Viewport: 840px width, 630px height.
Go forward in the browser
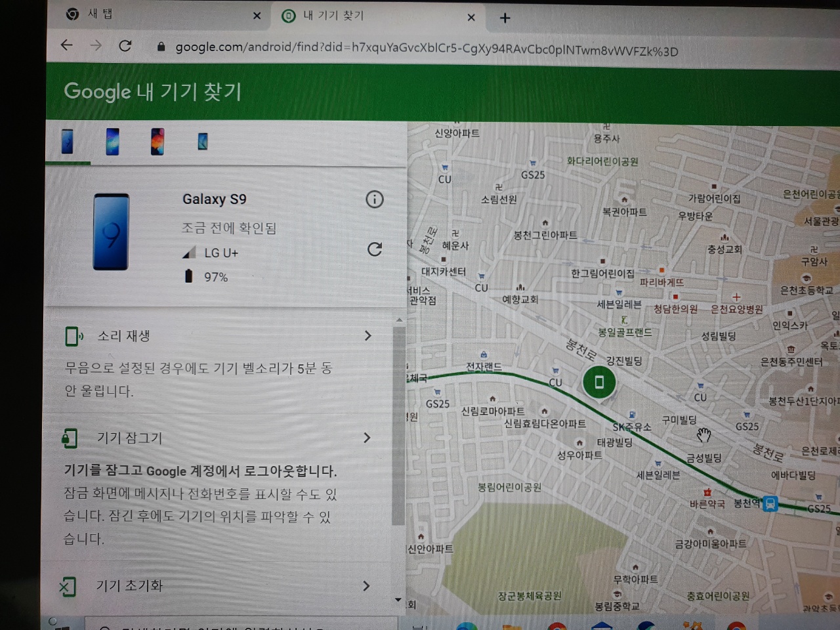tap(96, 45)
